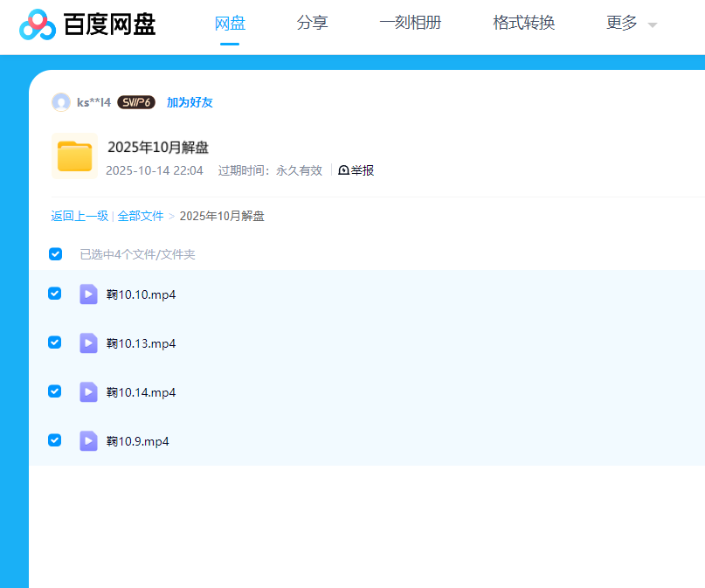Click the yellow folder icon for 2025年10月解盘

click(x=74, y=156)
